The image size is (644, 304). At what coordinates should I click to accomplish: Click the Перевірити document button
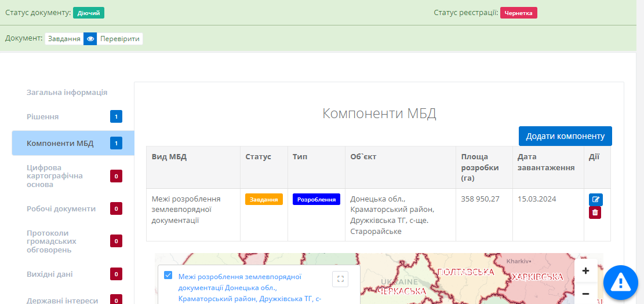click(119, 39)
